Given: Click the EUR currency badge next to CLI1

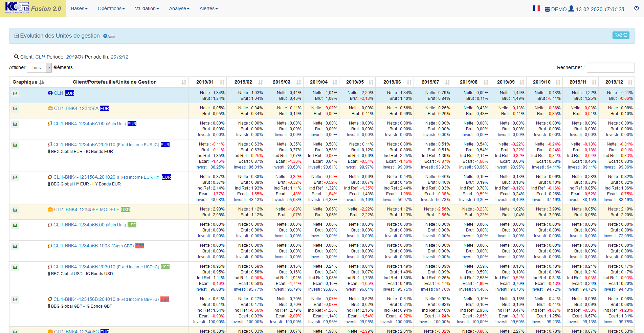Looking at the screenshot, I should (70, 93).
